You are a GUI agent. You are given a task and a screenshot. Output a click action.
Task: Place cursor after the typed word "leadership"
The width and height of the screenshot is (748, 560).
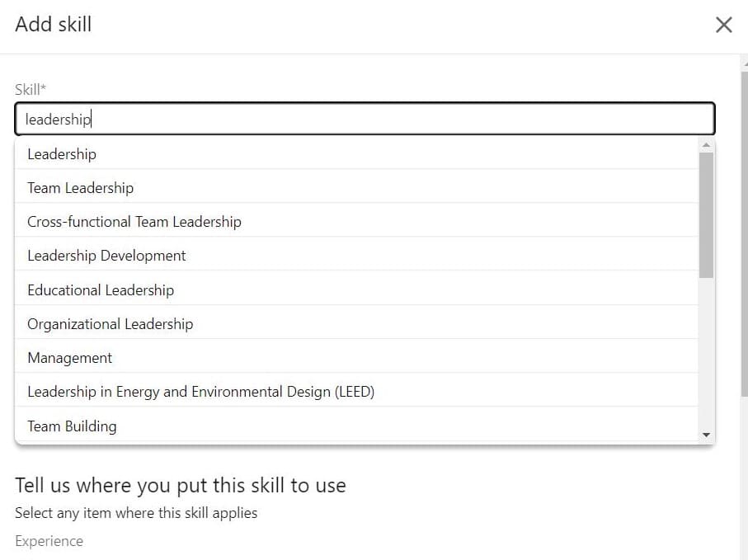(x=91, y=118)
